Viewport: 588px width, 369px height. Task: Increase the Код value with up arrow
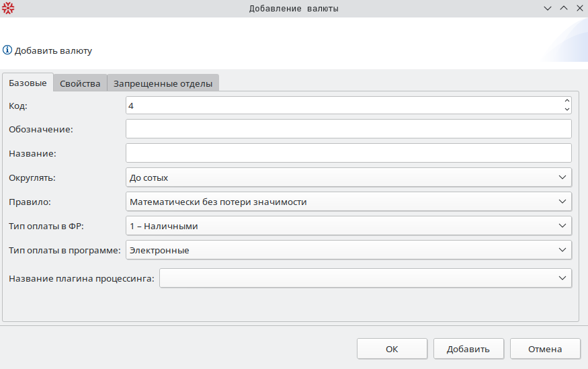[x=566, y=101]
